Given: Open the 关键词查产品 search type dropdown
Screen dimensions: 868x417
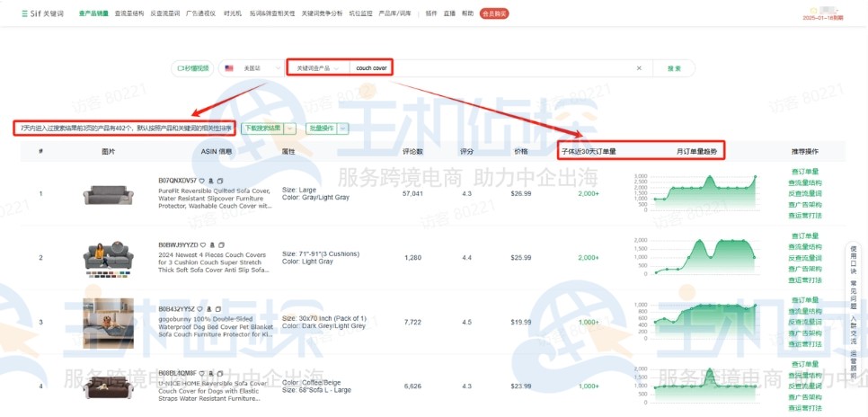Looking at the screenshot, I should [318, 68].
